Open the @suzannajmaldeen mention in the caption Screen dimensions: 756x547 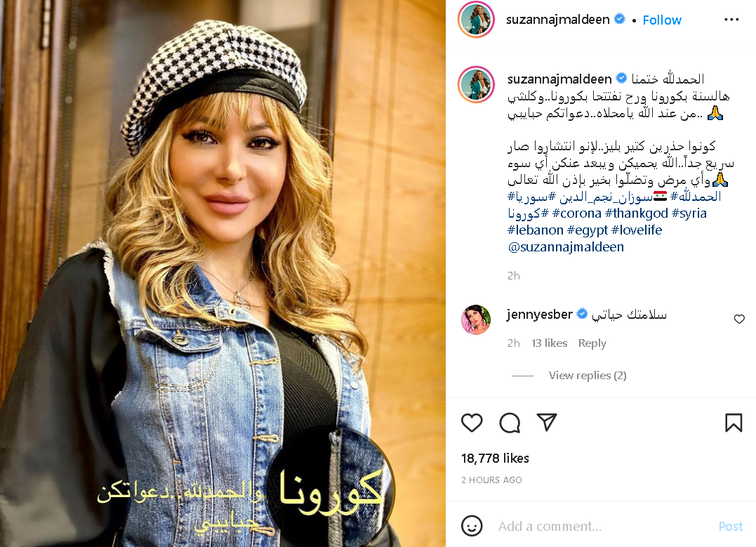[566, 247]
